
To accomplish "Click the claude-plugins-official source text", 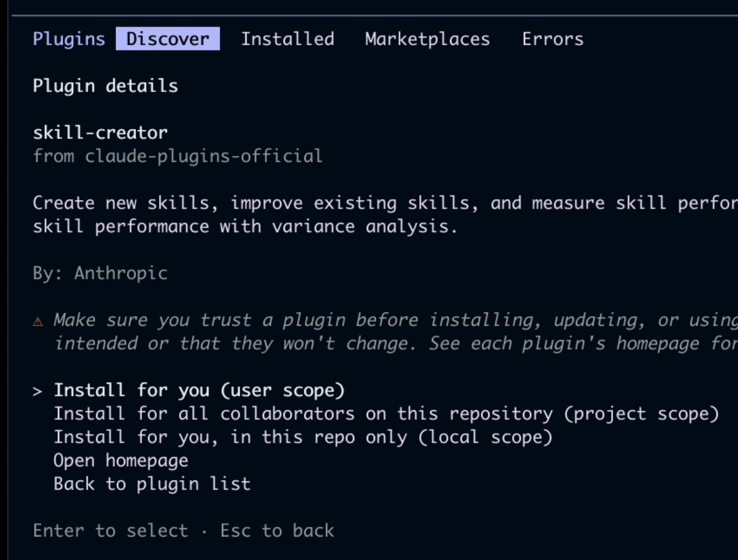I will [203, 156].
